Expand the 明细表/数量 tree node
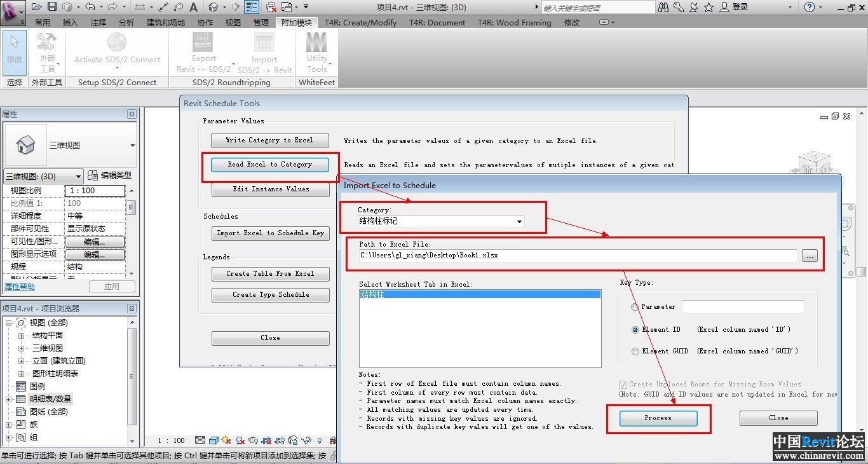Viewport: 868px width, 464px height. (x=9, y=399)
